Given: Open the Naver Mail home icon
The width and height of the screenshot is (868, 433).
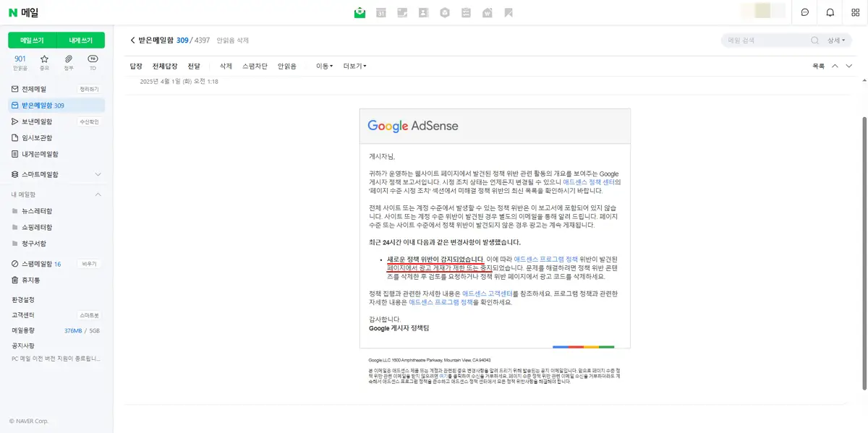Looking at the screenshot, I should [x=359, y=12].
